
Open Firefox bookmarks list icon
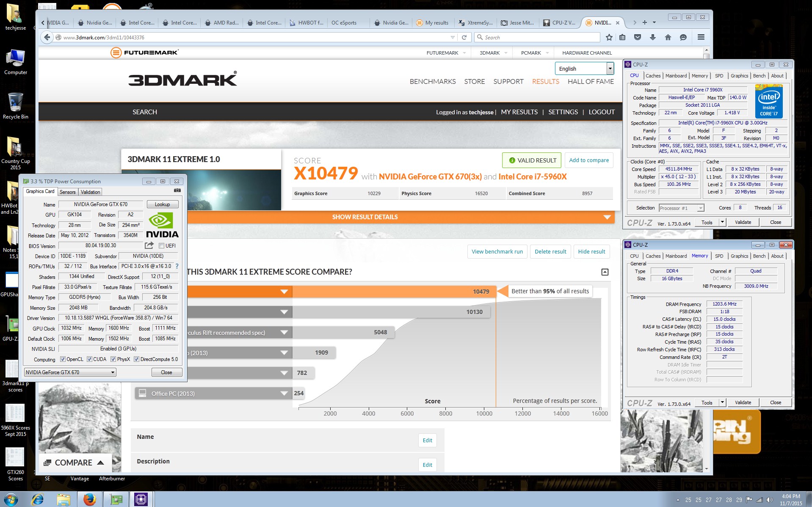[x=622, y=37]
